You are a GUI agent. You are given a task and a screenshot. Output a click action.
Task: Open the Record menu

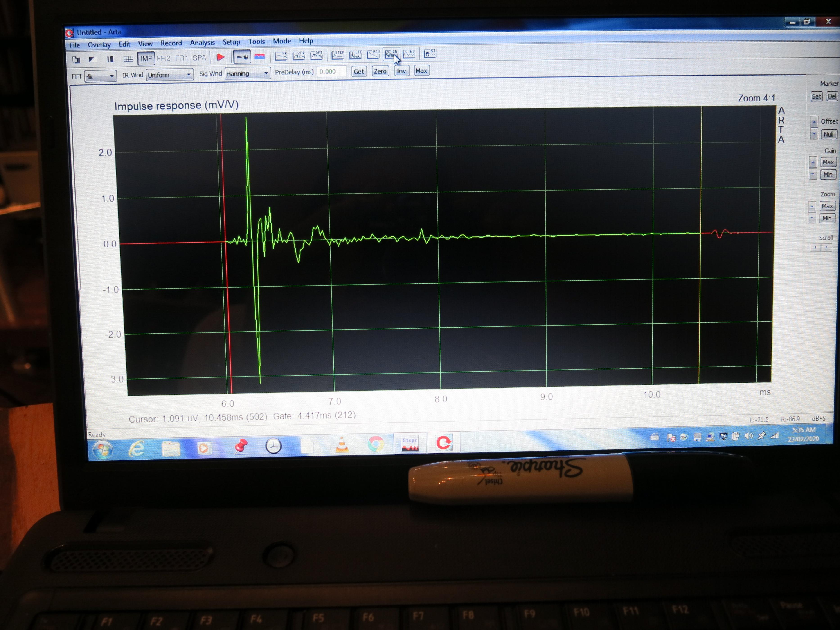point(171,43)
